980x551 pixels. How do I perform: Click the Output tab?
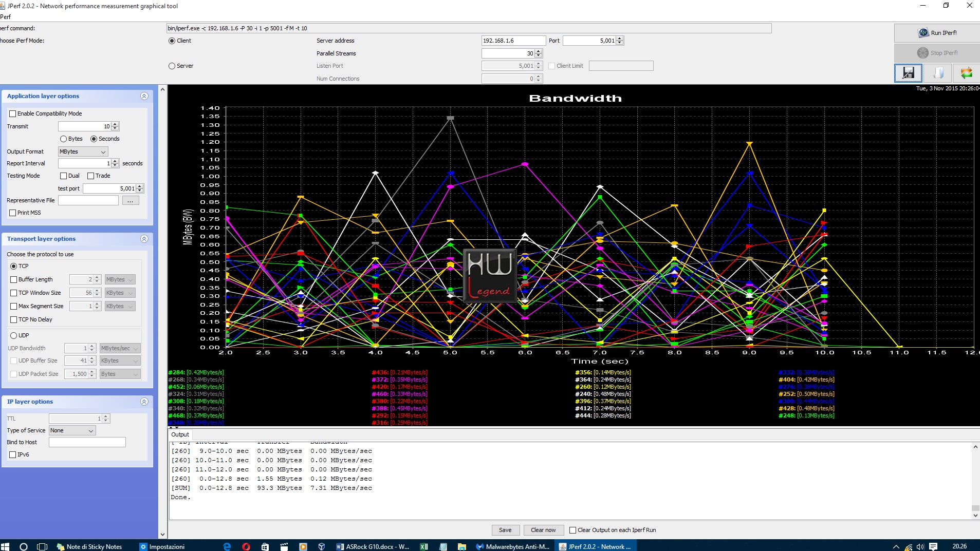pyautogui.click(x=180, y=434)
